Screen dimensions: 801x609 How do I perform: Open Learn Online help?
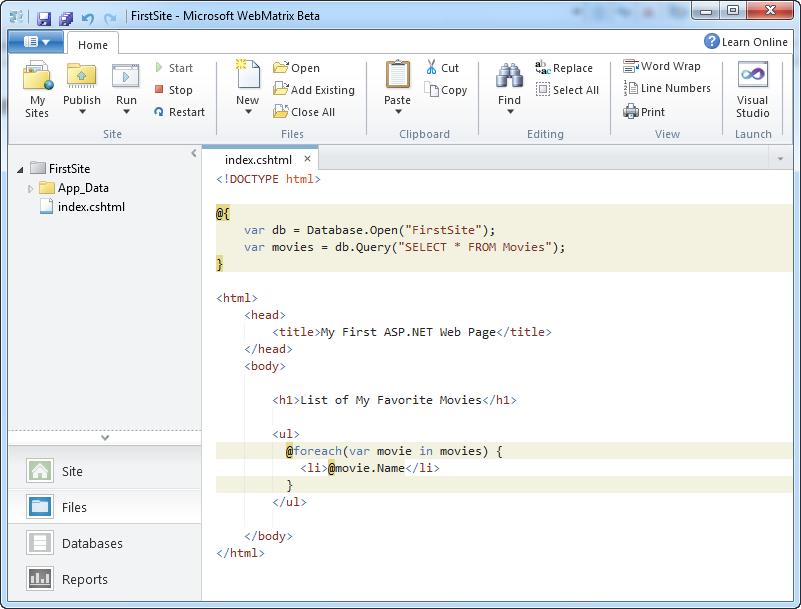(x=746, y=42)
